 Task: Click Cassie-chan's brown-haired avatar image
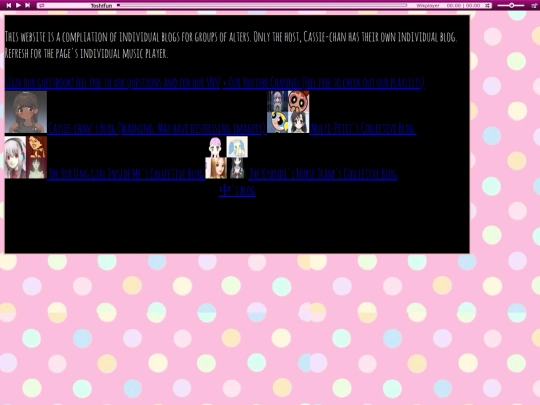[26, 112]
